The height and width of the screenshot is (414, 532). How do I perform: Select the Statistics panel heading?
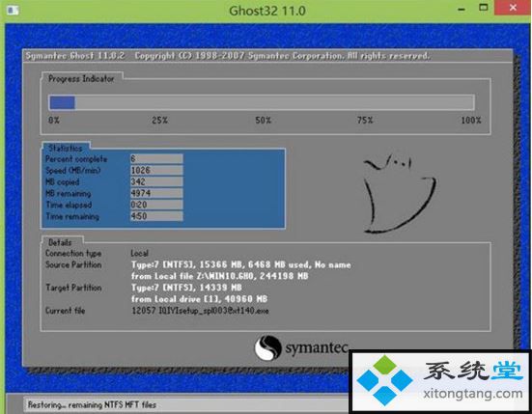(66, 149)
